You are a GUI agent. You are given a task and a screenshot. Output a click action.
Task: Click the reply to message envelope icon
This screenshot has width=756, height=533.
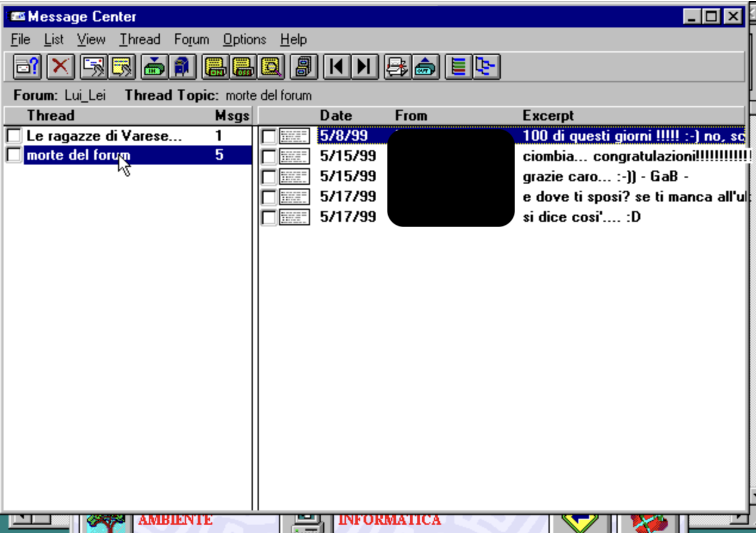pyautogui.click(x=94, y=66)
